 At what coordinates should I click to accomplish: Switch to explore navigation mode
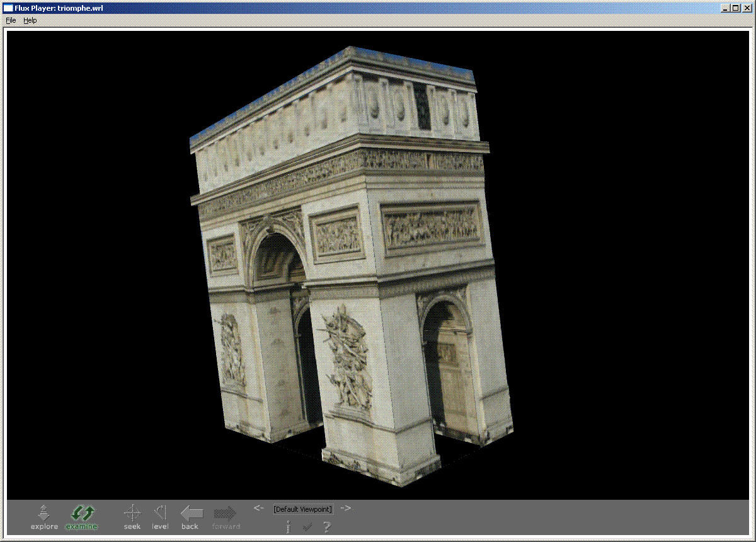43,517
